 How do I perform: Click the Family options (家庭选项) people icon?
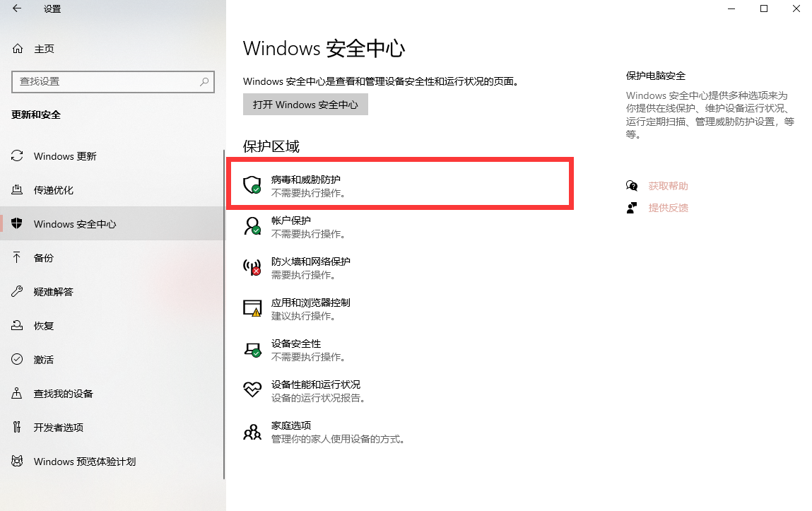point(252,432)
